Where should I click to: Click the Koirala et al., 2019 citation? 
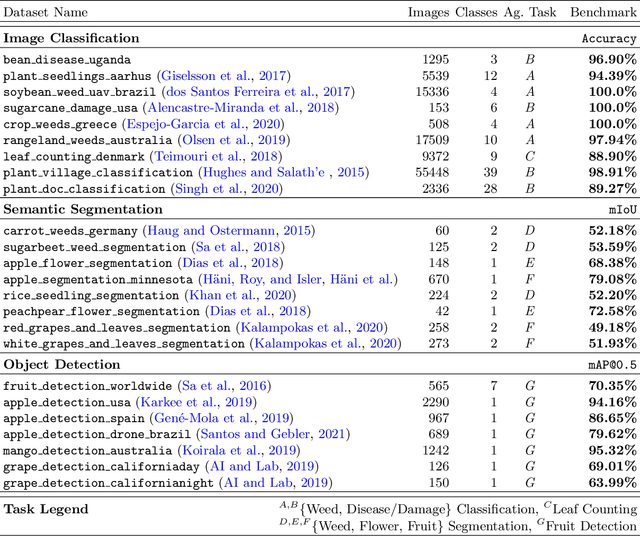[239, 450]
